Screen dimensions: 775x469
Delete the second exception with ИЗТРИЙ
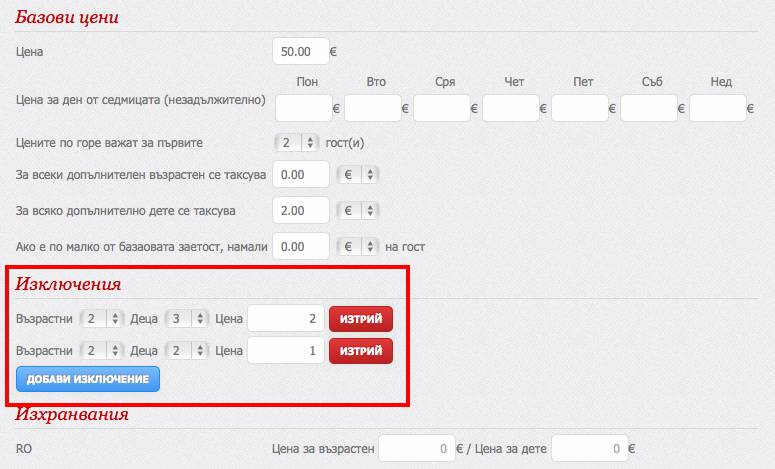point(361,351)
